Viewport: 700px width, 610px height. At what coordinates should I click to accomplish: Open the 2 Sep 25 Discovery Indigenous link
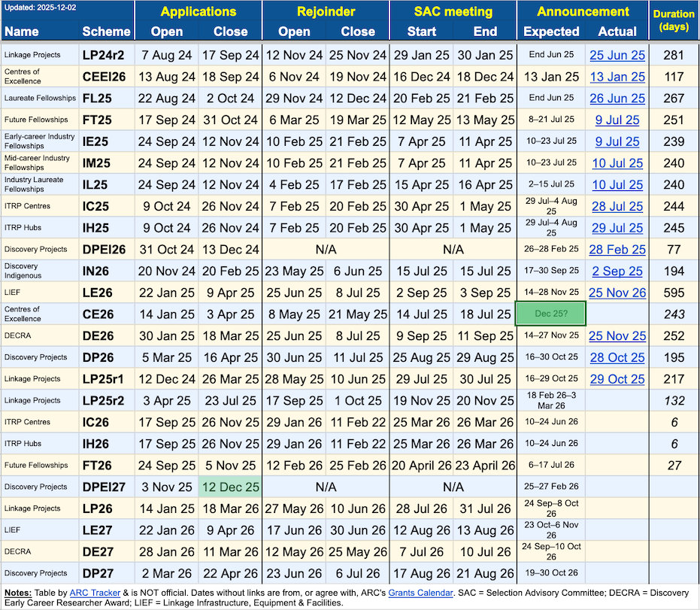pyautogui.click(x=617, y=272)
